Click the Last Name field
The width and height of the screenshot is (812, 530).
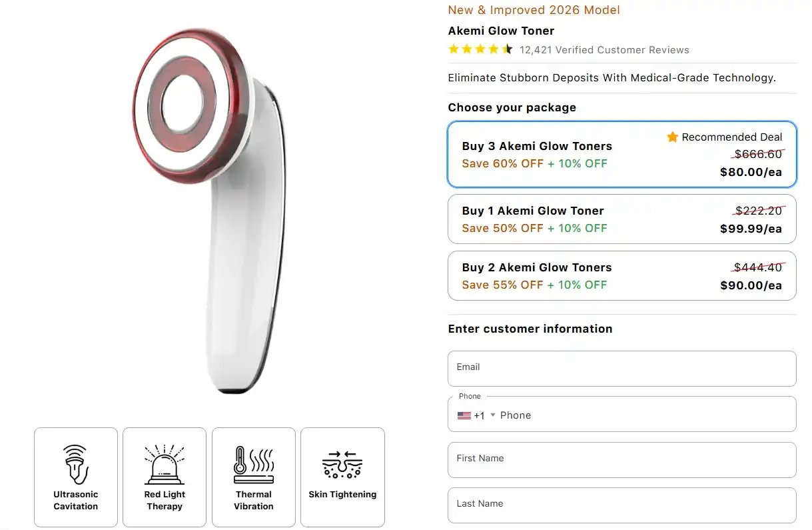(621, 505)
